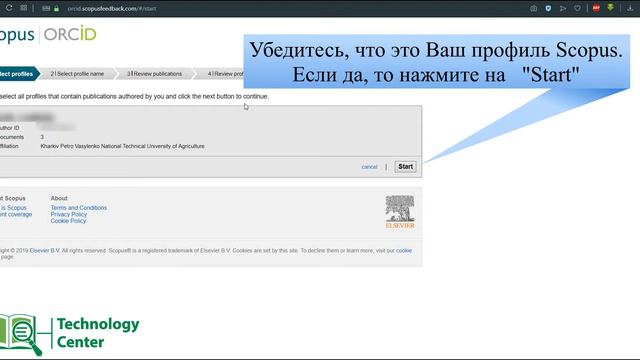Click the Elsevier tree logo
640x360 pixels.
(x=400, y=212)
